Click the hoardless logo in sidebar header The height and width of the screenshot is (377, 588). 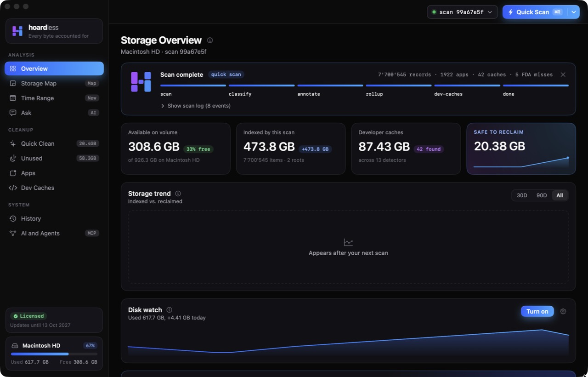tap(17, 31)
